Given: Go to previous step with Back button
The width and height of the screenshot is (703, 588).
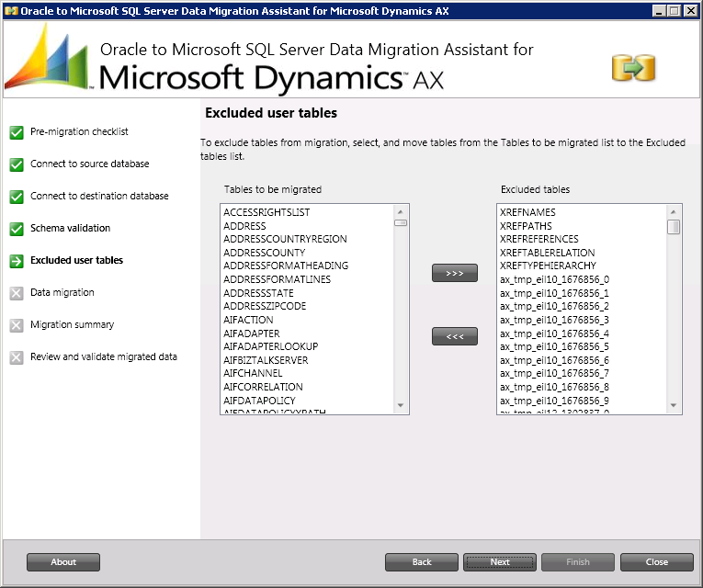Looking at the screenshot, I should pyautogui.click(x=421, y=562).
